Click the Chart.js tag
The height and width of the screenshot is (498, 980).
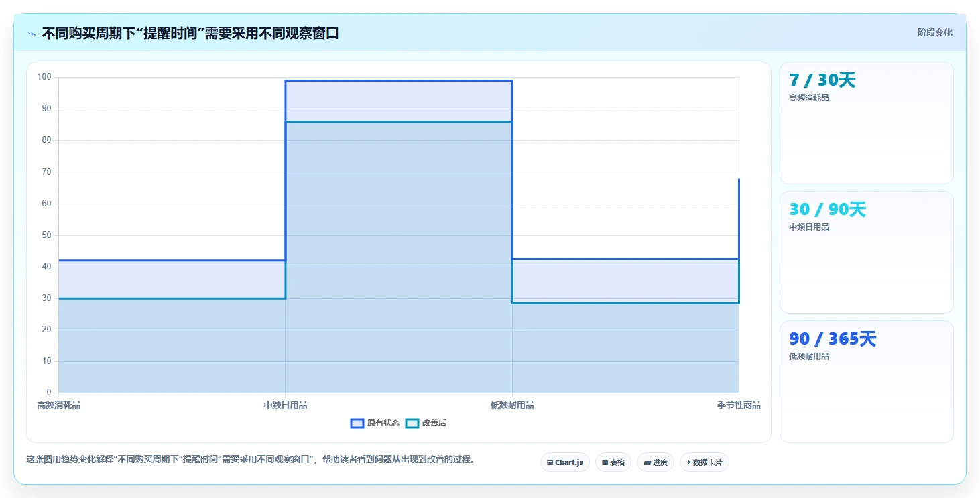tap(565, 462)
